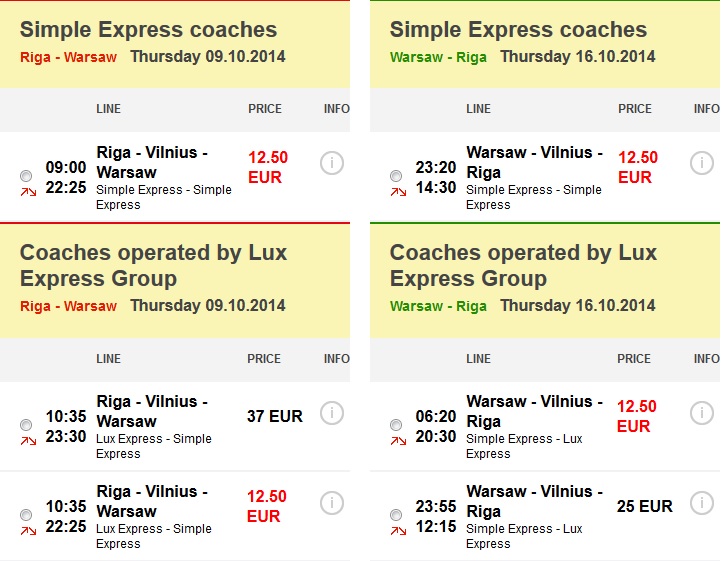The height and width of the screenshot is (561, 725).
Task: Show info for the 37 EUR Lux Express trip
Action: (x=332, y=413)
